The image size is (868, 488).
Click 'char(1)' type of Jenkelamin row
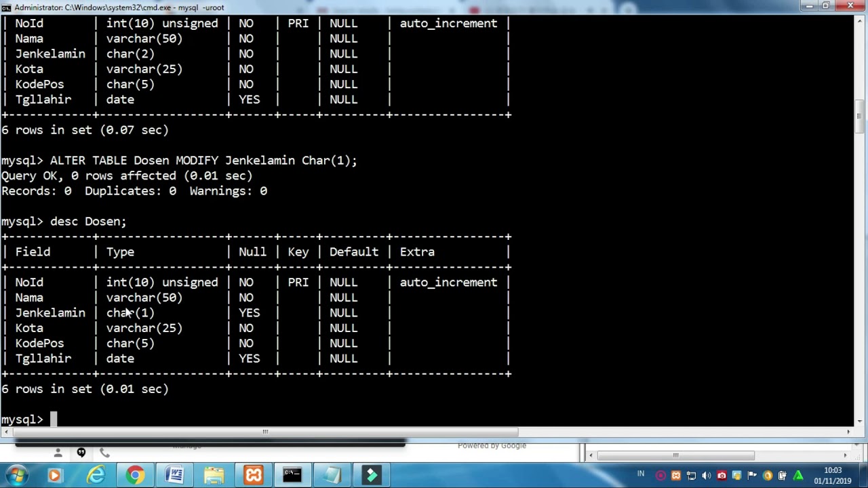[130, 313]
